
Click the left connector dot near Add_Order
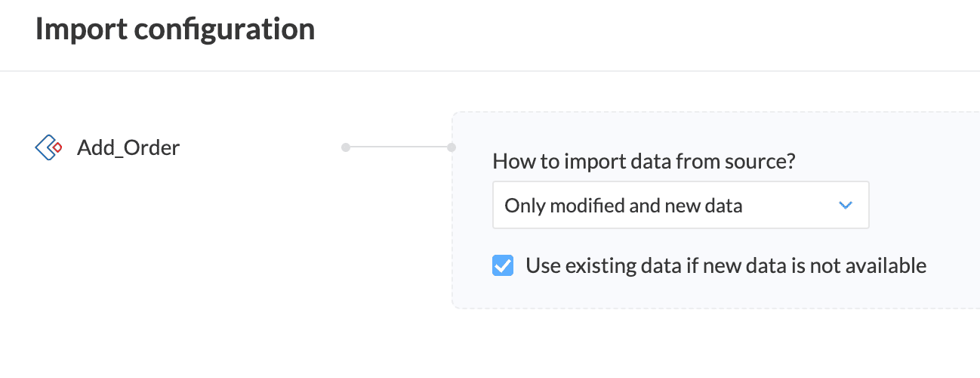coord(346,147)
